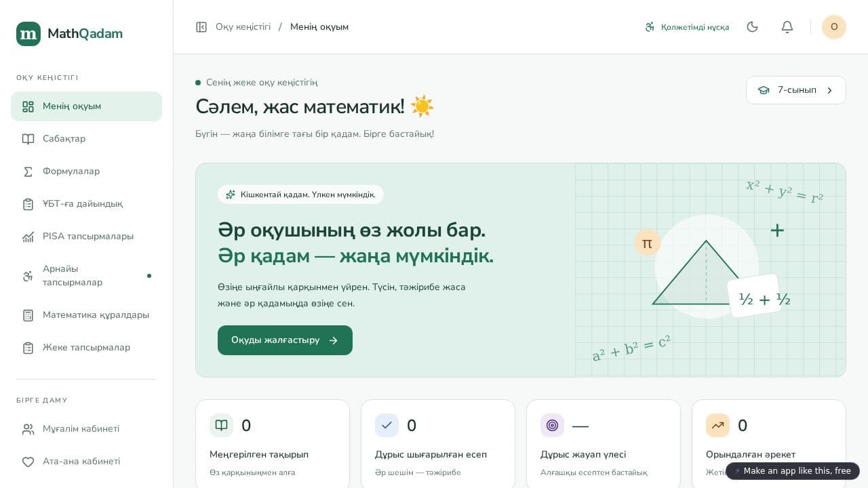Click the graduation cap icon
868x488 pixels.
pyautogui.click(x=764, y=90)
